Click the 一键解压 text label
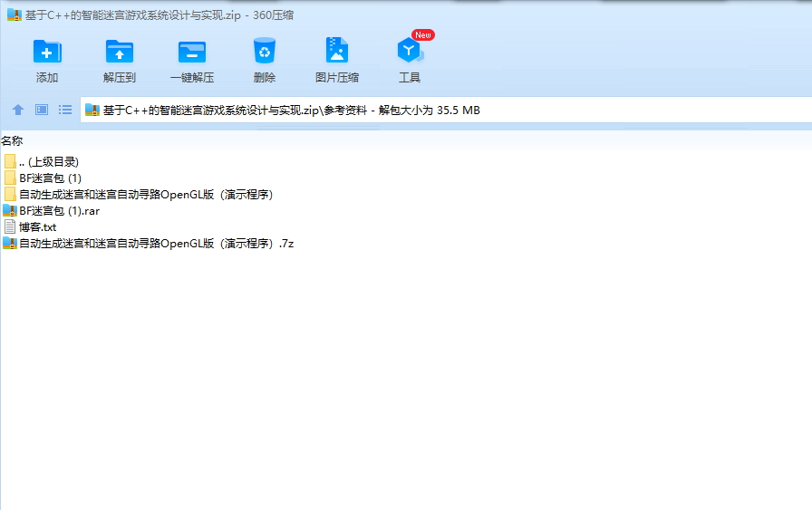 [x=192, y=78]
